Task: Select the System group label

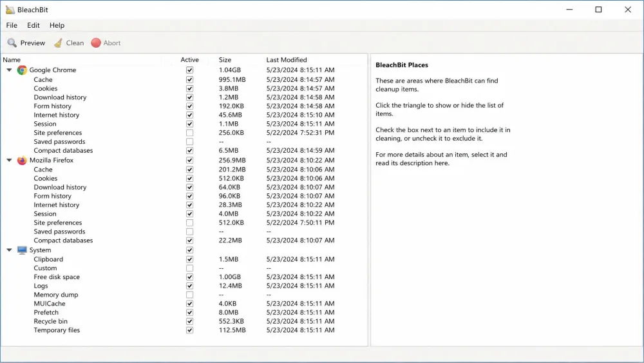Action: pyautogui.click(x=40, y=250)
